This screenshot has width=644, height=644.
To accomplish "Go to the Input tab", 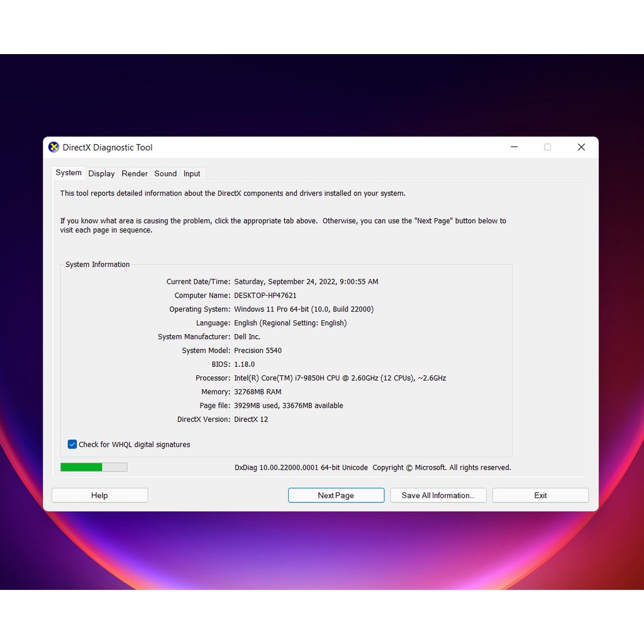I will coord(192,174).
